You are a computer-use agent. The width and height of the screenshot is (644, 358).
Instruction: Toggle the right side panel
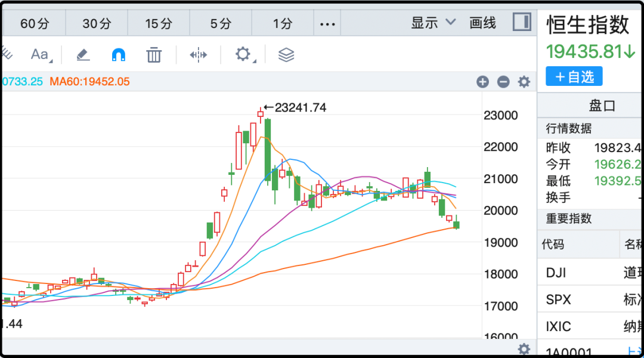pyautogui.click(x=522, y=23)
